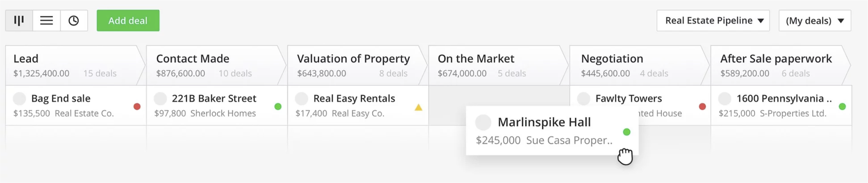This screenshot has width=868, height=183.
Task: Click the Marlinspike Hall avatar circle
Action: coord(483,122)
